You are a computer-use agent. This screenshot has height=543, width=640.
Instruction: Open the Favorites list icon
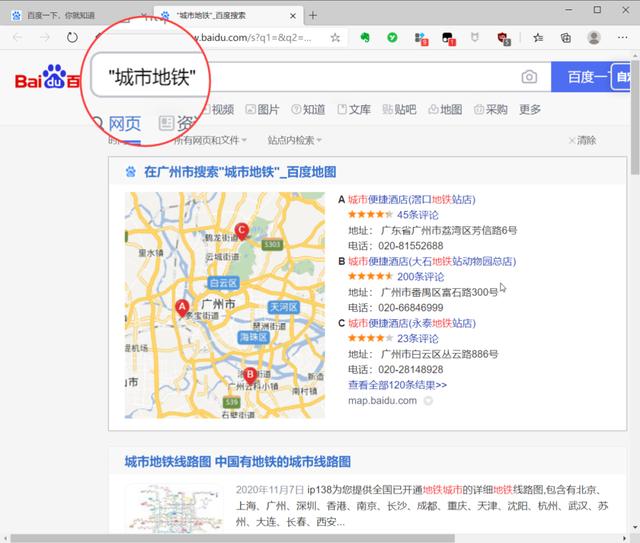[x=538, y=38]
